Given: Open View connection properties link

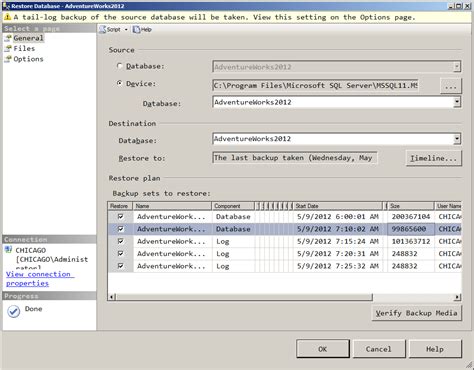Looking at the screenshot, I should (x=39, y=279).
